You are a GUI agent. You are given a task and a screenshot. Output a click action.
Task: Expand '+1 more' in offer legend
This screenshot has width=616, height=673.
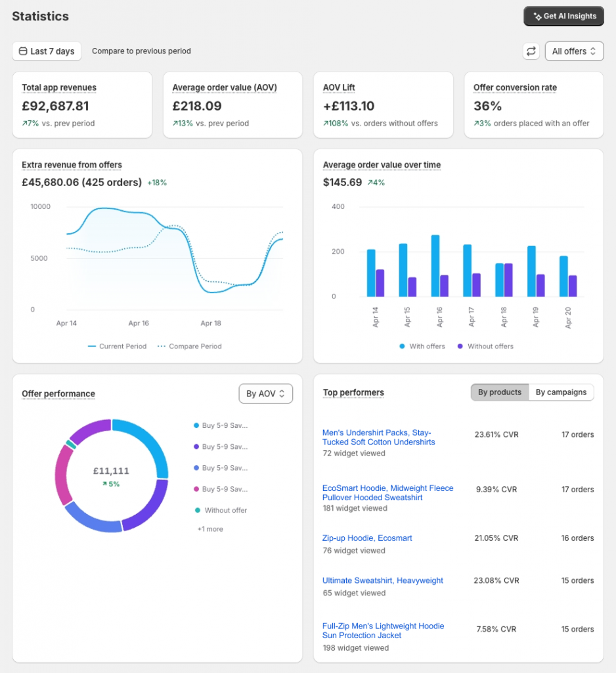pyautogui.click(x=210, y=529)
